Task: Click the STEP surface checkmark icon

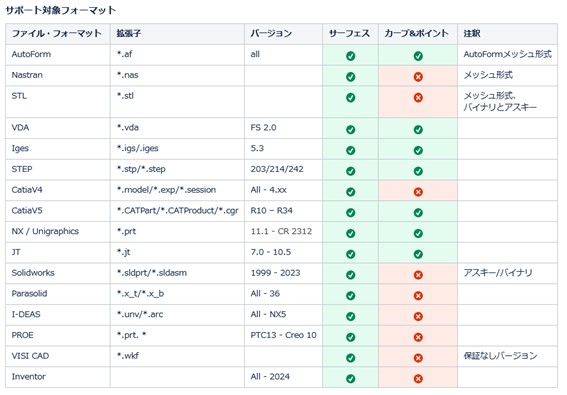Action: 350,171
